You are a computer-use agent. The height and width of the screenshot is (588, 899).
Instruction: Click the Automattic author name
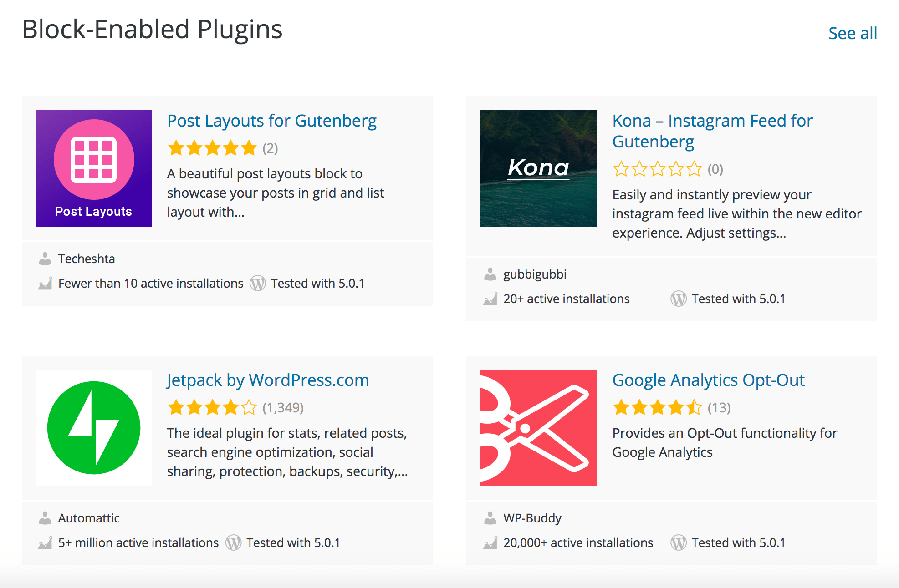coord(89,518)
